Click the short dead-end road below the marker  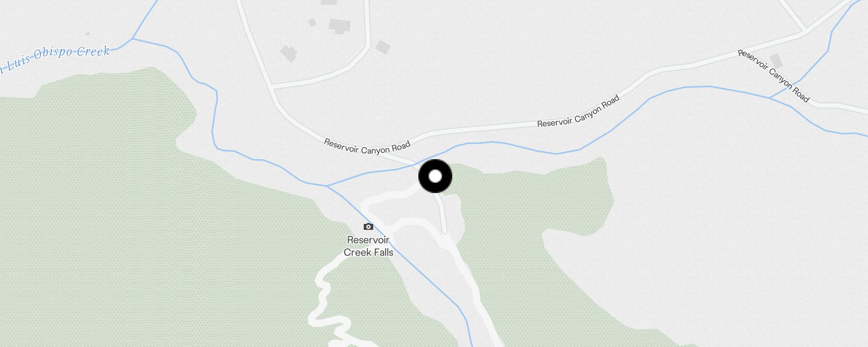pos(441,212)
